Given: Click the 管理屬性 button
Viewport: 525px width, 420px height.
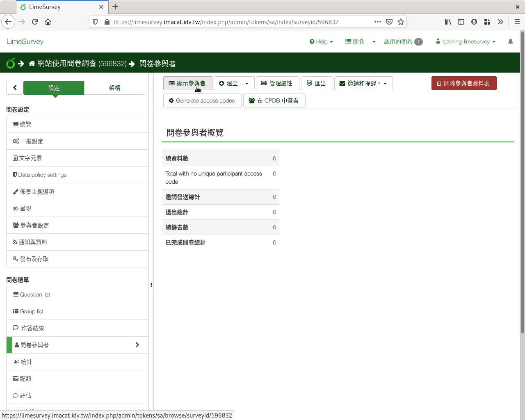Looking at the screenshot, I should pyautogui.click(x=277, y=83).
